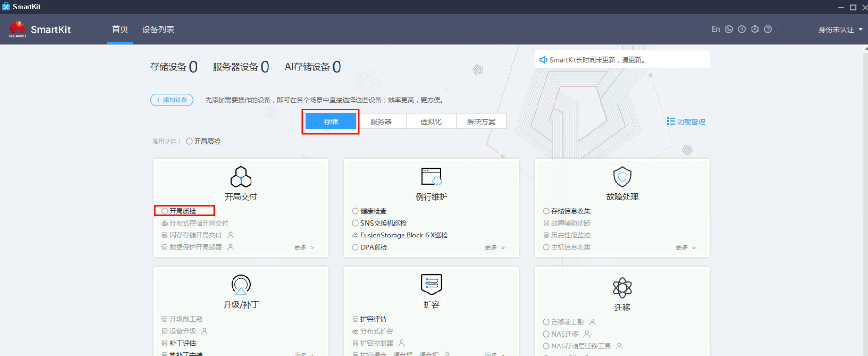This screenshot has width=868, height=356.
Task: Click the 添加设备 button
Action: click(171, 100)
